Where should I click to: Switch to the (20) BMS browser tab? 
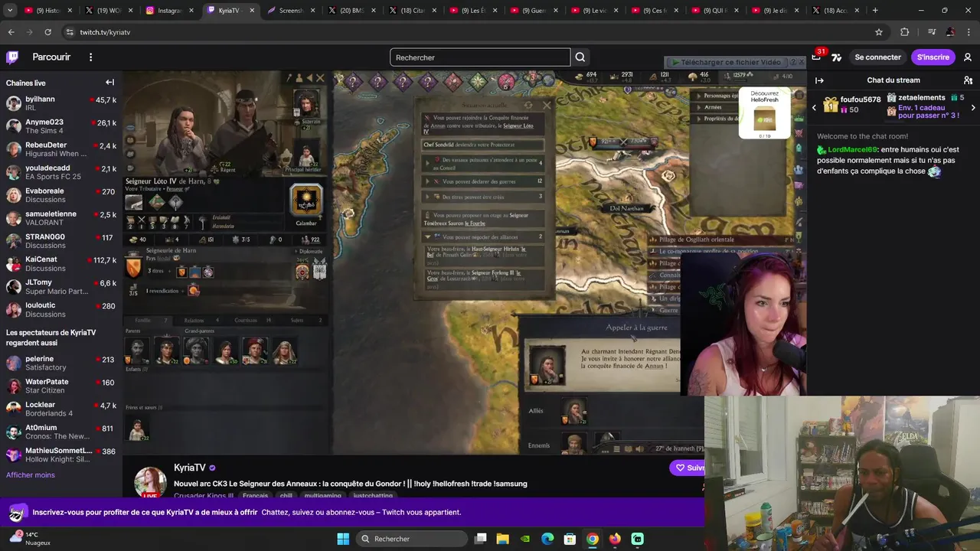pyautogui.click(x=351, y=11)
